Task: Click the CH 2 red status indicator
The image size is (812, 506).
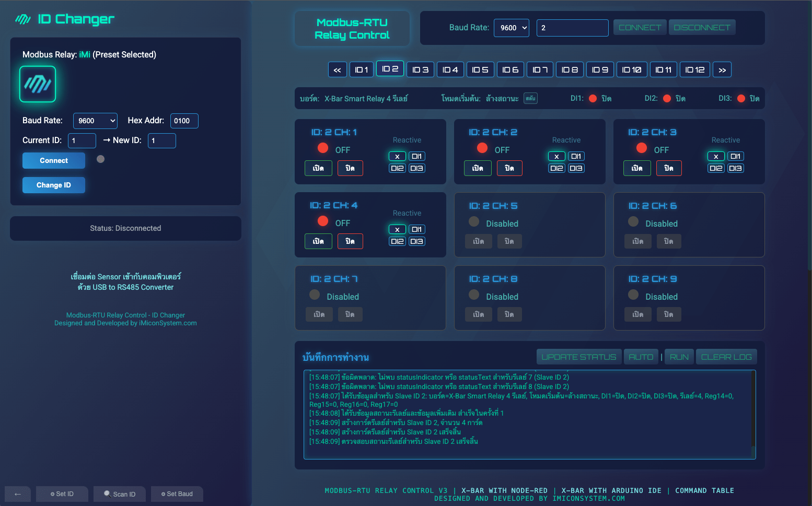Action: click(x=482, y=148)
